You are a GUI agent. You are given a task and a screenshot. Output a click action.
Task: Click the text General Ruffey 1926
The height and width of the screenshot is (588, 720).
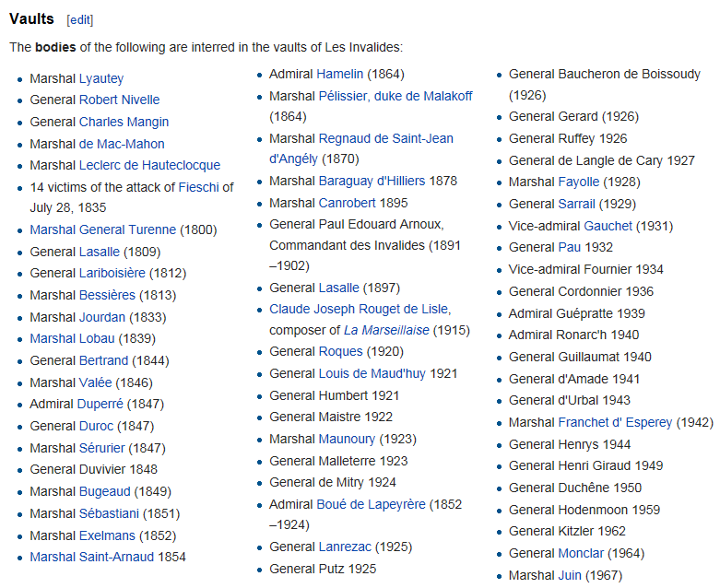coord(568,138)
